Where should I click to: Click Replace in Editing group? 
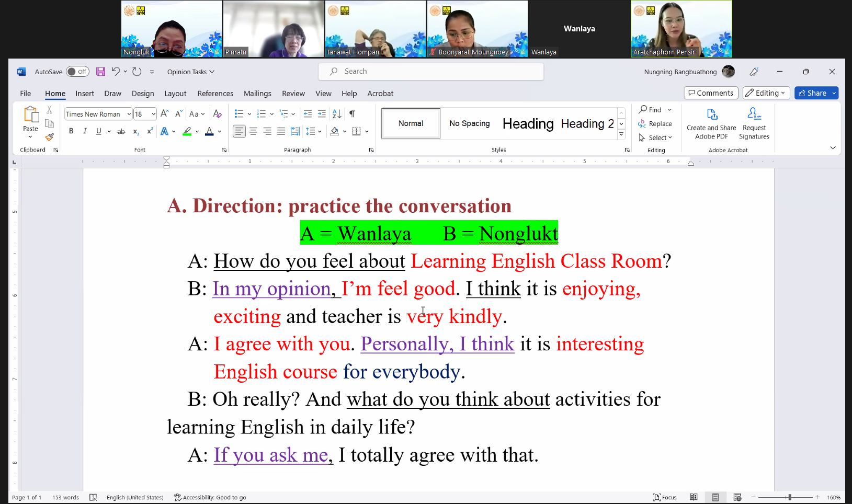[x=655, y=123]
